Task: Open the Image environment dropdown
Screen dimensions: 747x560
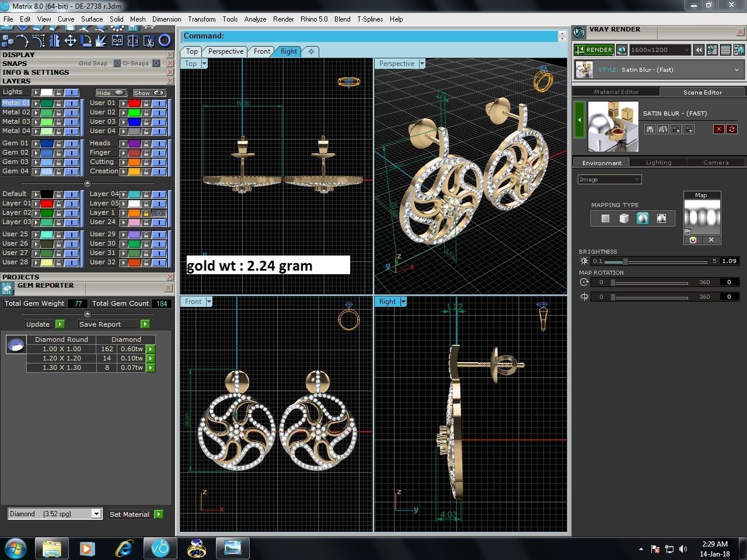Action: click(609, 179)
